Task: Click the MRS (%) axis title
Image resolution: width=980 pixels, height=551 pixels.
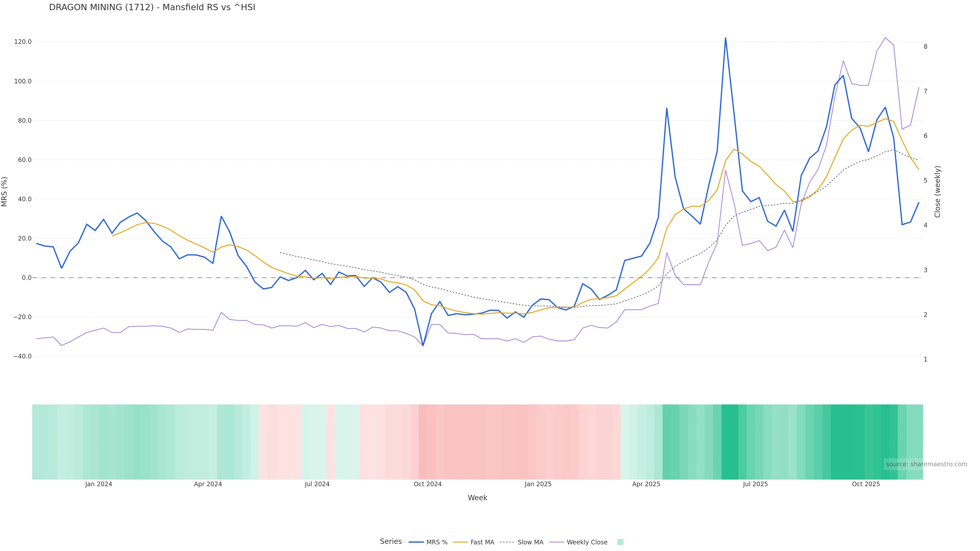Action: tap(5, 192)
